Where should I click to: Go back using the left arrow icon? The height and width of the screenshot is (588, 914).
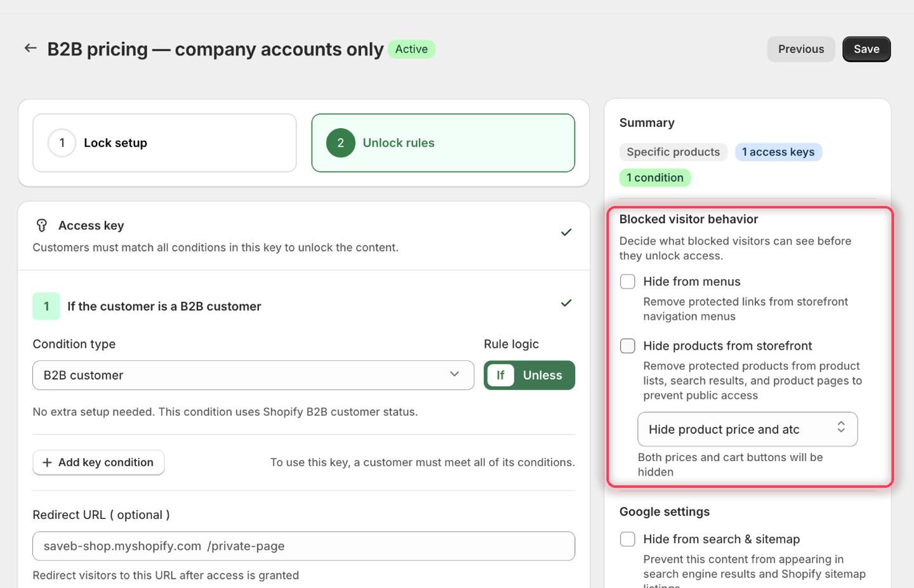pyautogui.click(x=30, y=48)
